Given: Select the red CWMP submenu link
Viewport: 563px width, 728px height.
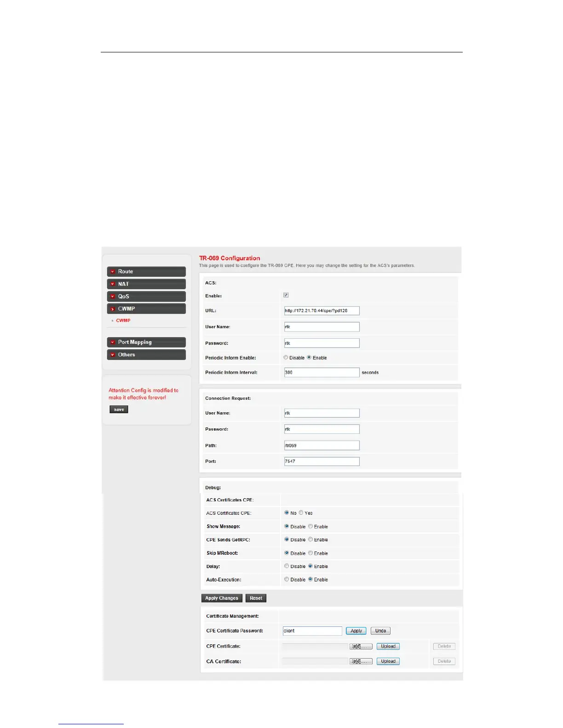Looking at the screenshot, I should coord(123,320).
